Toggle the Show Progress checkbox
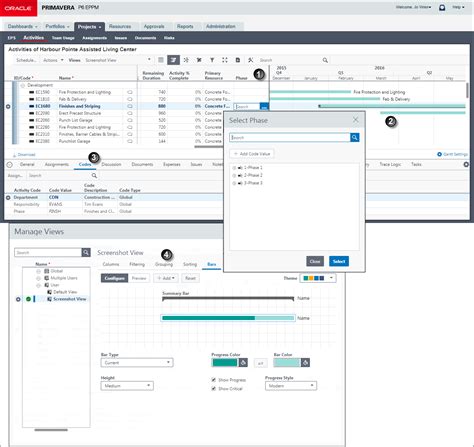The height and width of the screenshot is (447, 474). [214, 380]
